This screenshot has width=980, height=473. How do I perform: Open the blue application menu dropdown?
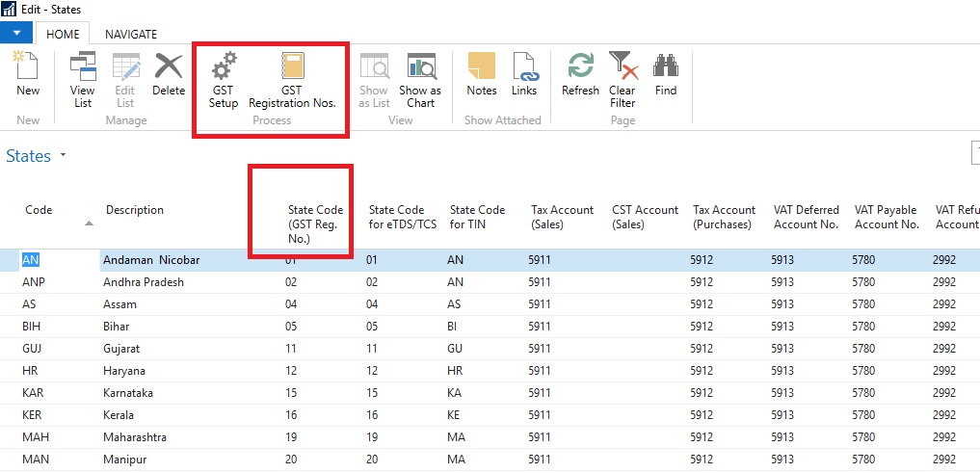pyautogui.click(x=17, y=33)
